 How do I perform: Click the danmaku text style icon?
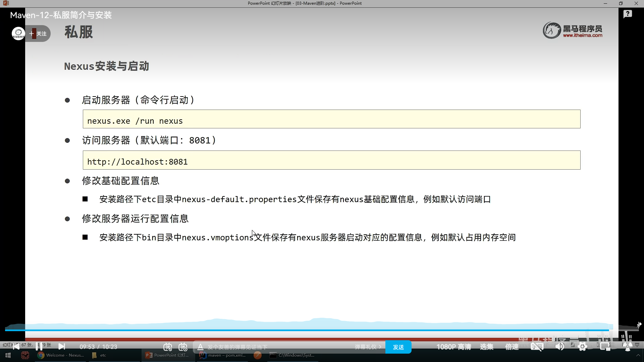[x=200, y=347]
